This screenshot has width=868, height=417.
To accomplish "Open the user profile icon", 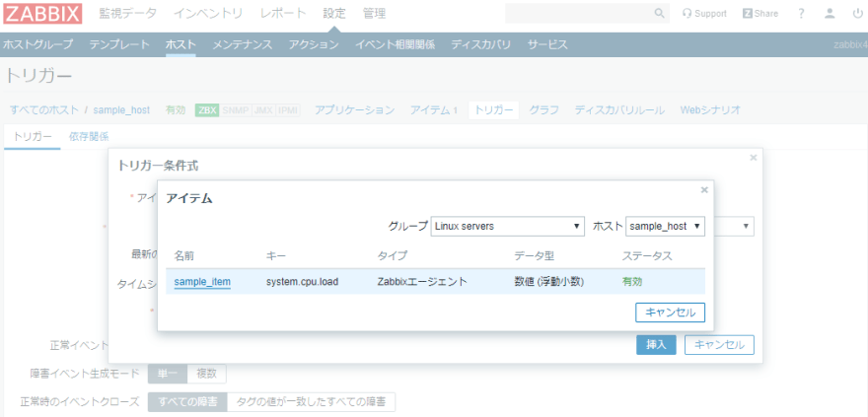I will (830, 13).
